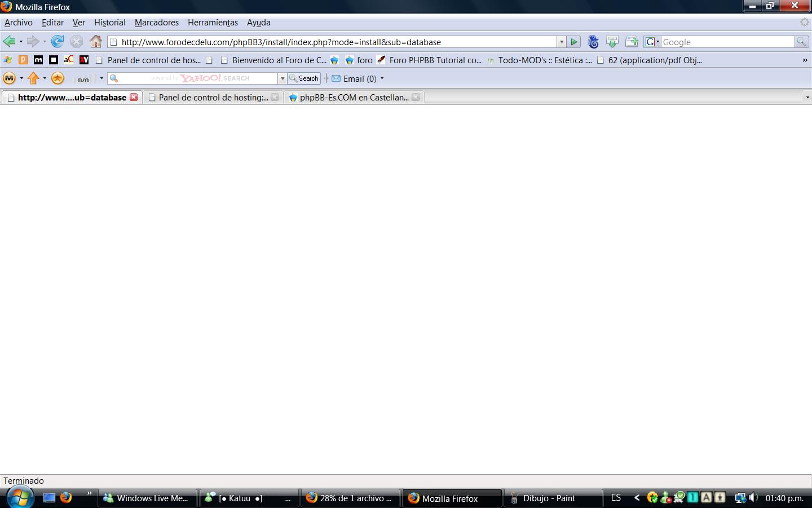This screenshot has height=508, width=812.
Task: Click the Google search magnifier icon
Action: tap(801, 42)
